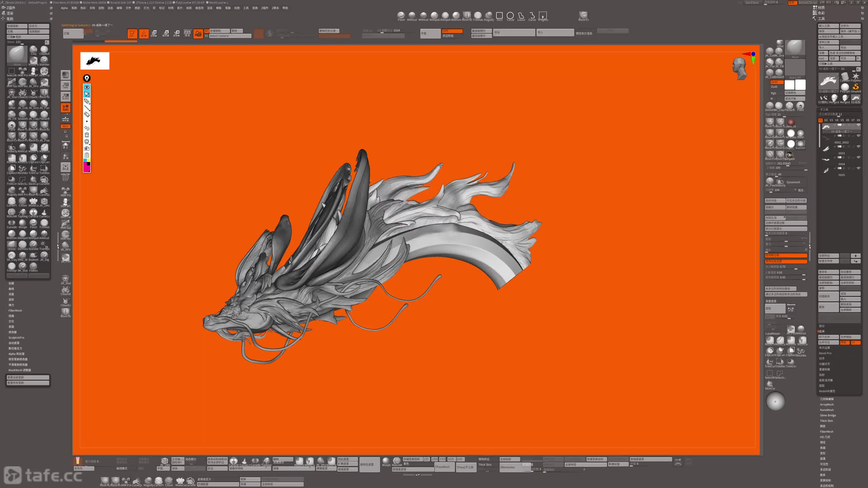
Task: Expand the 自动遮罩 section
Action: [14, 343]
